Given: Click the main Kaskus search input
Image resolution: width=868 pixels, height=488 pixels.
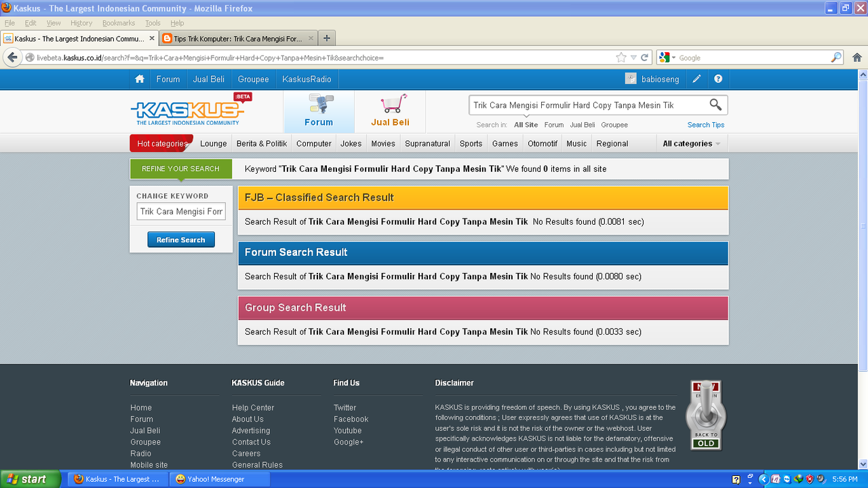Looking at the screenshot, I should tap(589, 105).
